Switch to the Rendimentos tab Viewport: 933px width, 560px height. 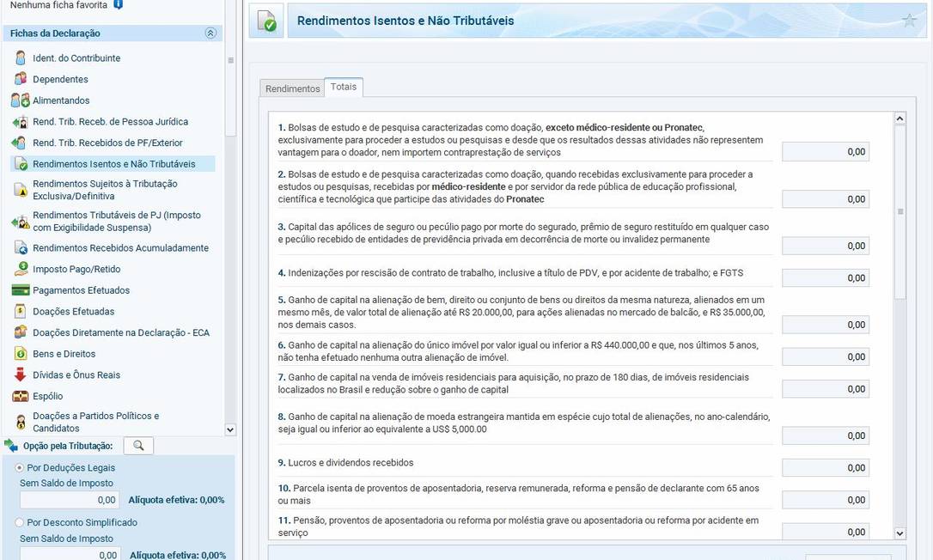(291, 88)
